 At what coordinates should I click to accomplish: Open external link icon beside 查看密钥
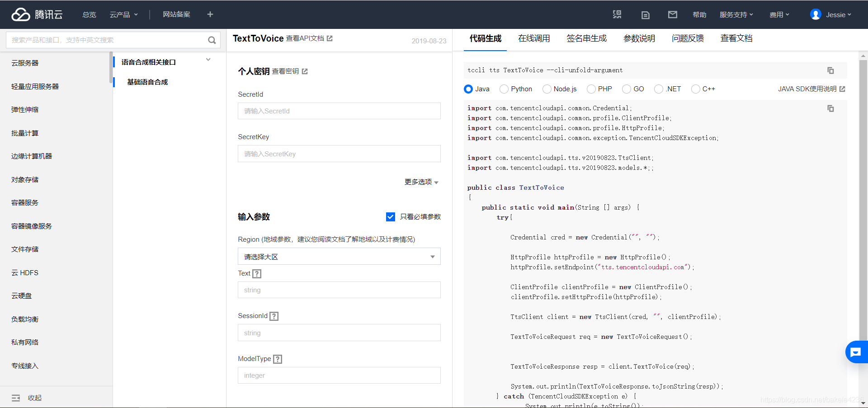pyautogui.click(x=305, y=71)
